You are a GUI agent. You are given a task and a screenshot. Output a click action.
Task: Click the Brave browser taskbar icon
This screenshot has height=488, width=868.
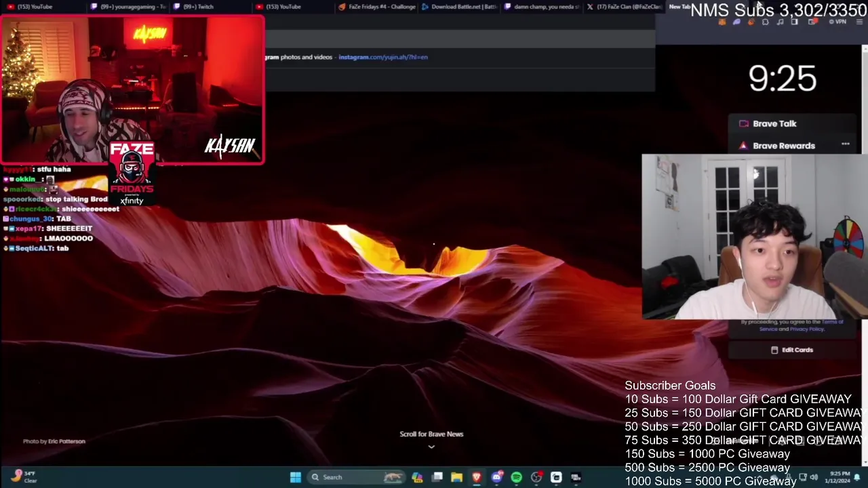(x=477, y=477)
